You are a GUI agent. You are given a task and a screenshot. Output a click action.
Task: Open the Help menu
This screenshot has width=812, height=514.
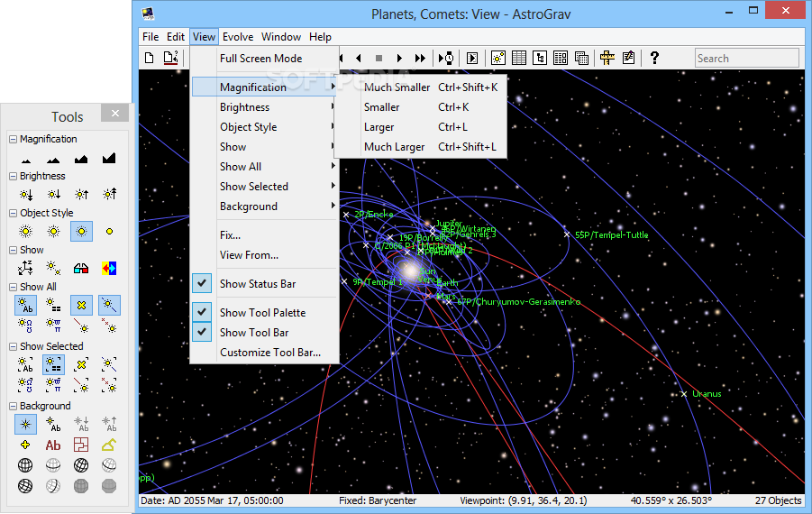pos(320,37)
